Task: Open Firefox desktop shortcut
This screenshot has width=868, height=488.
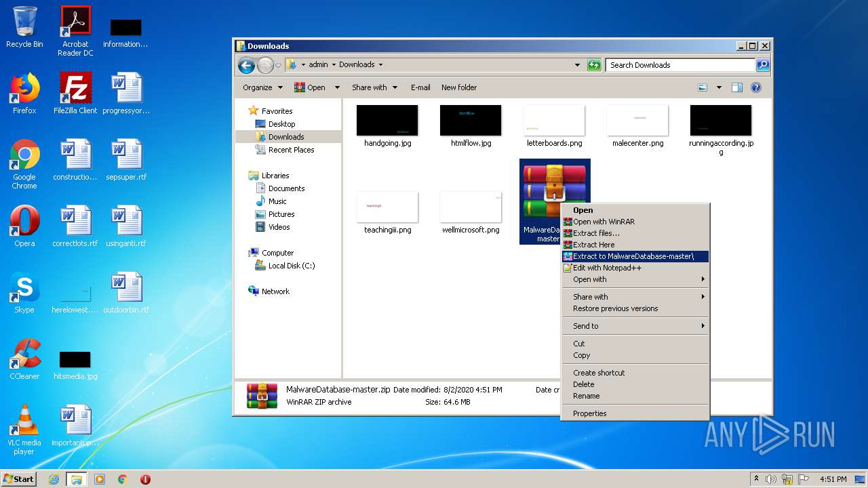Action: click(24, 94)
